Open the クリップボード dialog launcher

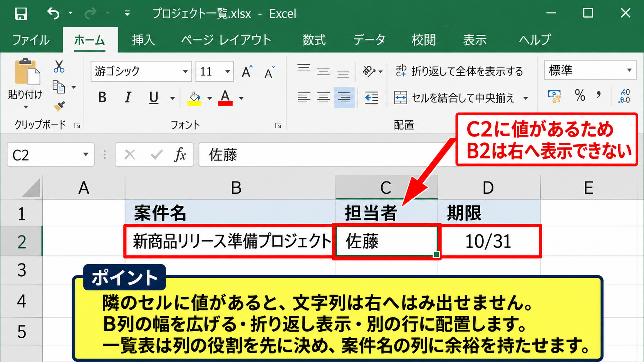[77, 125]
